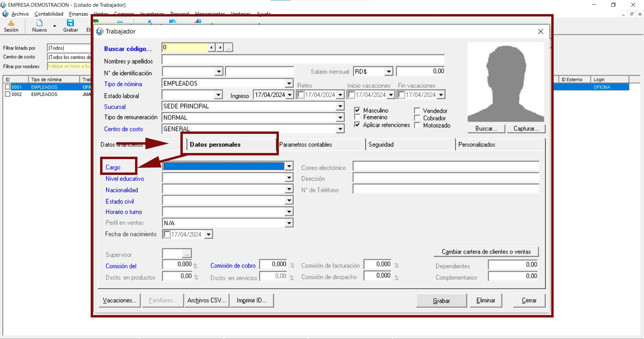This screenshot has width=644, height=339.
Task: Check the Femenino checkbox
Action: [357, 117]
